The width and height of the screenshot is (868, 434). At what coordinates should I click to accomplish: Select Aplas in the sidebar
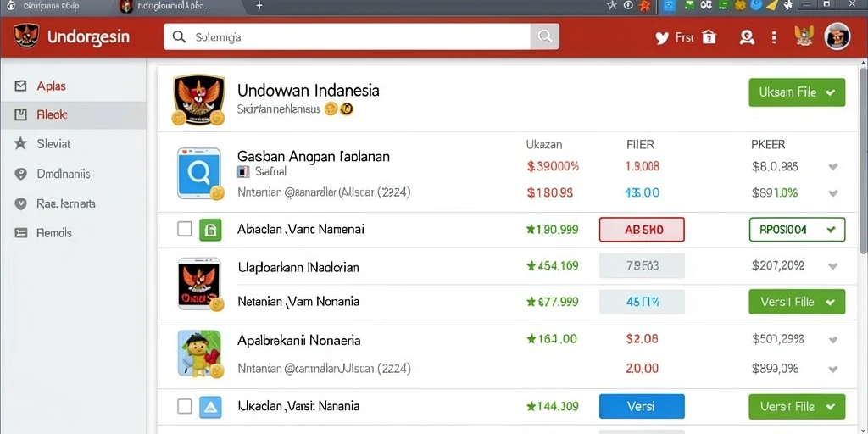click(73, 86)
